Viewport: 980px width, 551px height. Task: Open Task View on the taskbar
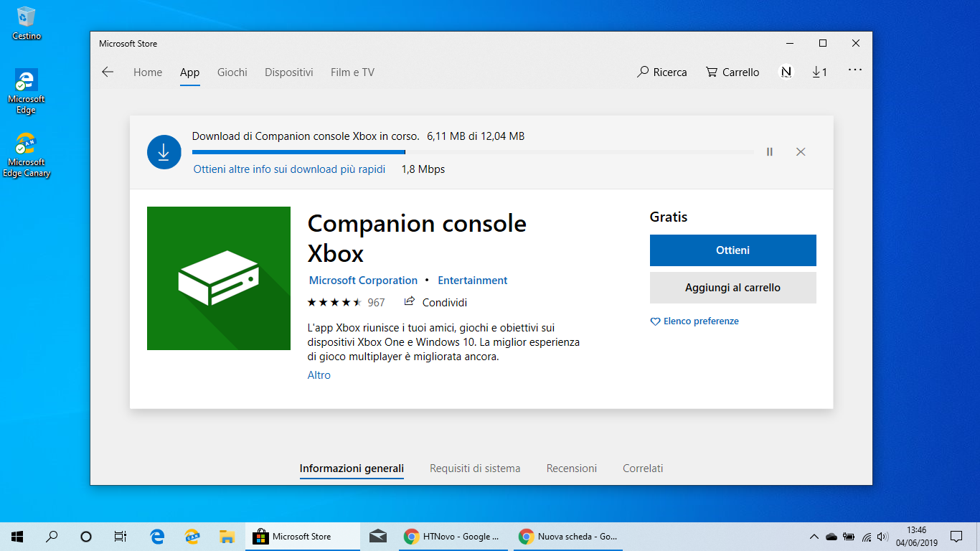(121, 536)
